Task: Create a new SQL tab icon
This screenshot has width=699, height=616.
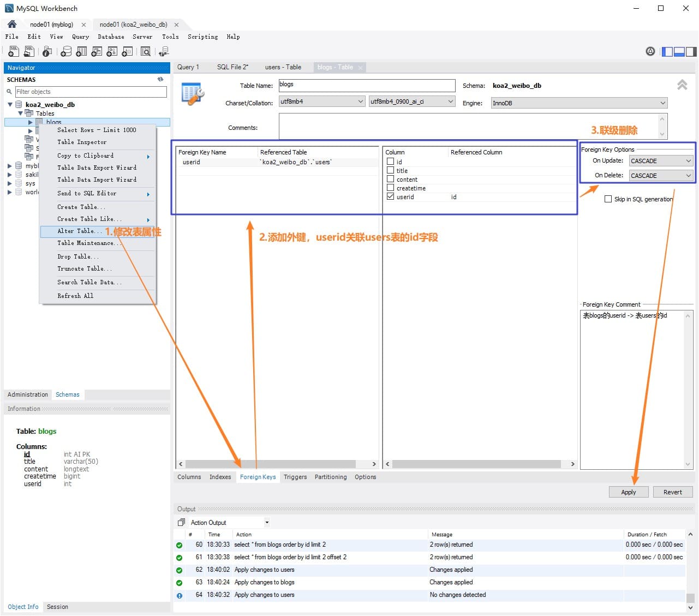Action: [x=14, y=51]
